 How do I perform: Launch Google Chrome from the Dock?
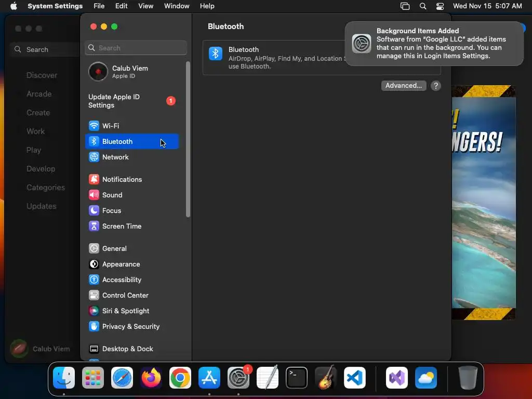[x=180, y=378]
